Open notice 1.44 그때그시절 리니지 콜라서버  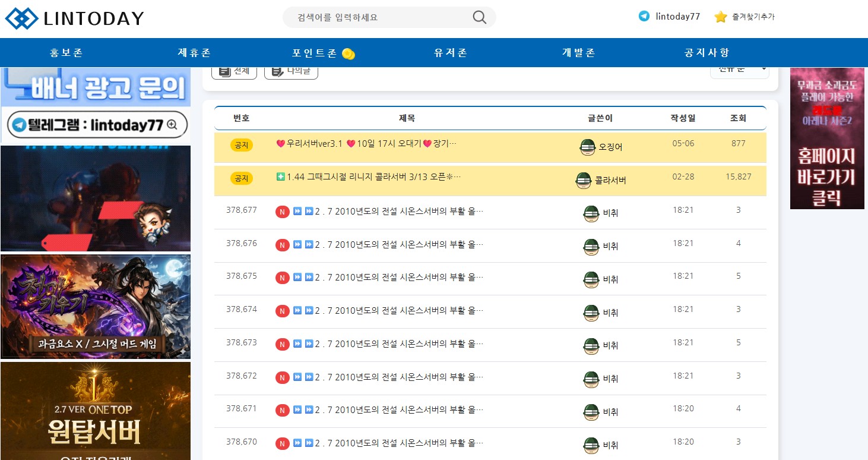pos(369,177)
